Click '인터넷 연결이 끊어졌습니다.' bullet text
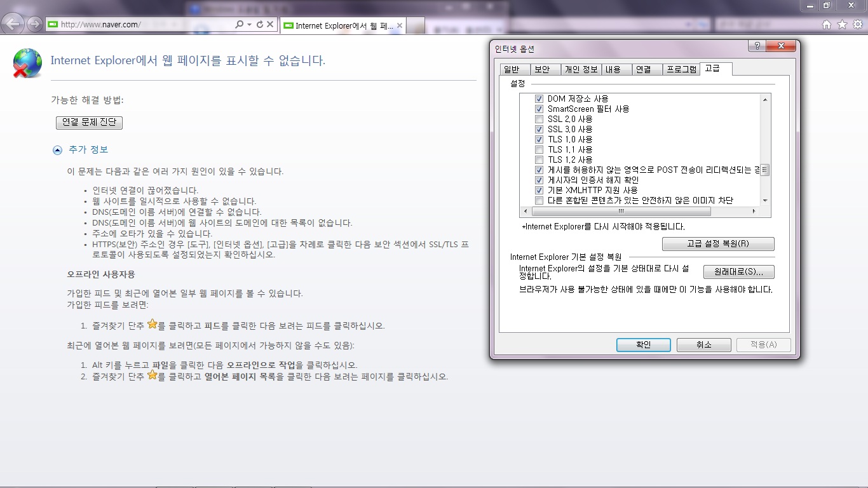The height and width of the screenshot is (488, 868). pyautogui.click(x=146, y=191)
